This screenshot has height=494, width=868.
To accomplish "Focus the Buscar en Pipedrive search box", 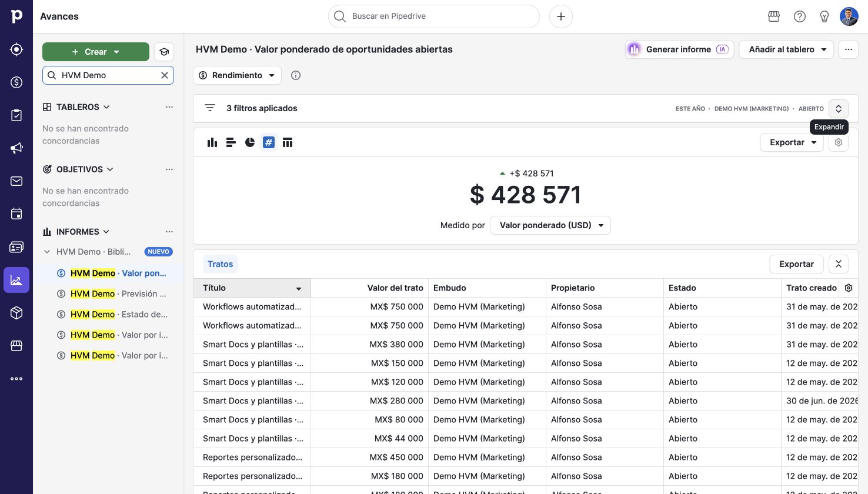I will (434, 16).
